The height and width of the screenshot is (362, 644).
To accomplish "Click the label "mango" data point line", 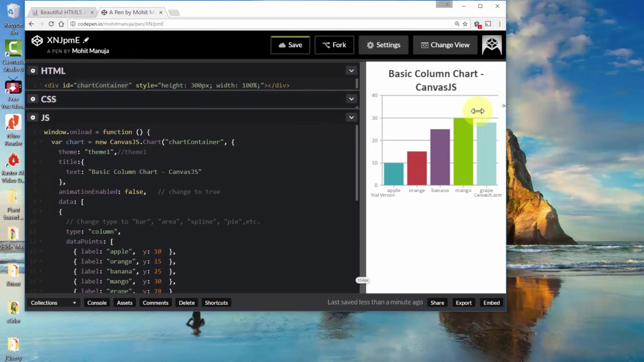I will pos(124,282).
